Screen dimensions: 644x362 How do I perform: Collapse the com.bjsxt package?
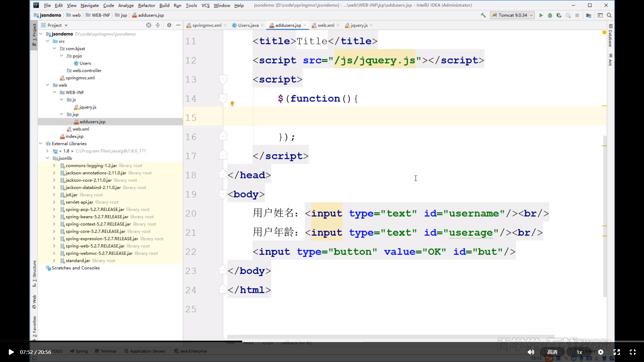point(54,49)
